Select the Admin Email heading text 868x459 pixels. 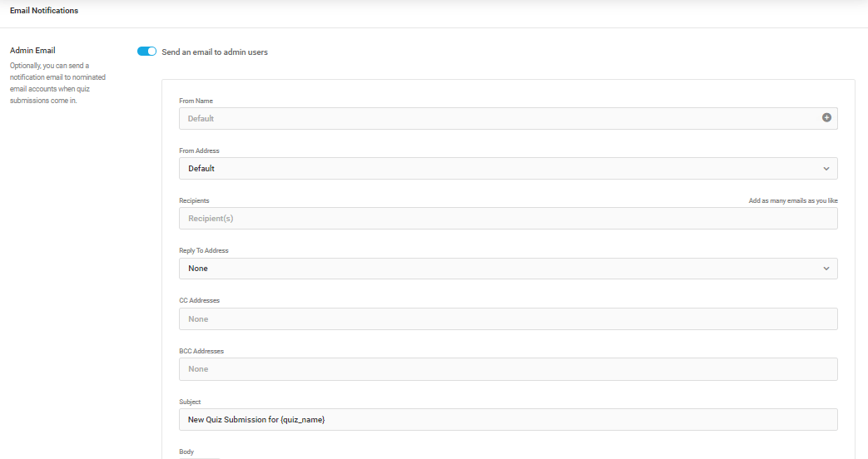(x=32, y=51)
